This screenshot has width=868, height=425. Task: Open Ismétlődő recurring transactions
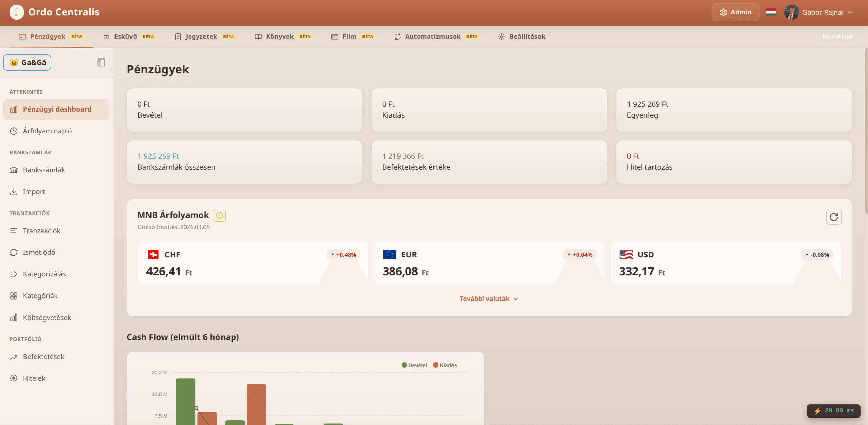pyautogui.click(x=39, y=252)
